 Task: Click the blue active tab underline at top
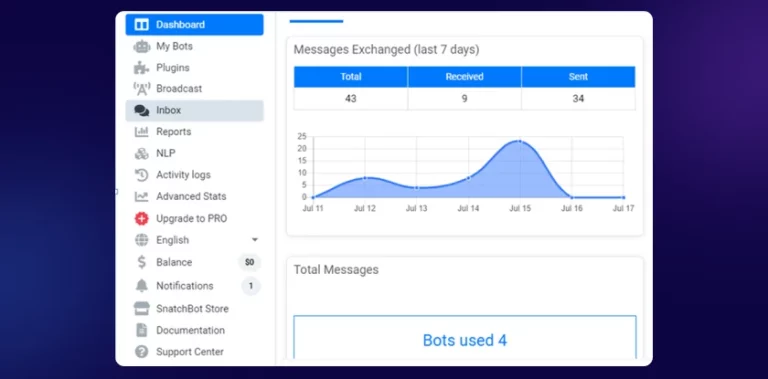coord(316,21)
